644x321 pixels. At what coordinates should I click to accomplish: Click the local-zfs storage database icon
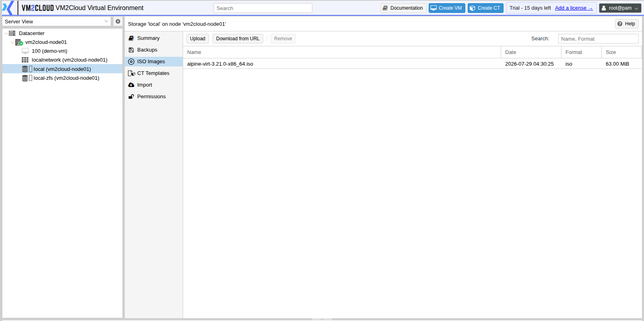25,78
